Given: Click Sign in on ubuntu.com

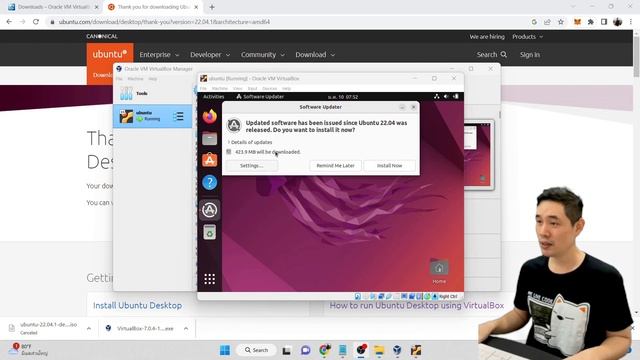Looking at the screenshot, I should click(530, 55).
